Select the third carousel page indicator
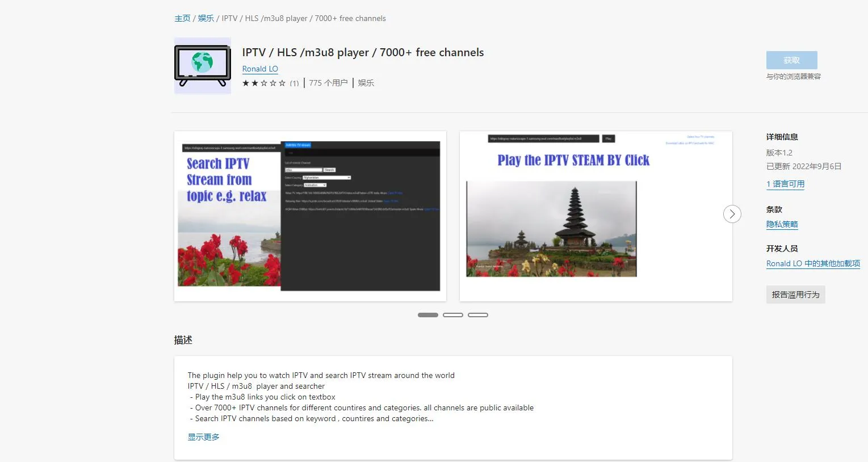This screenshot has height=462, width=868. point(478,315)
